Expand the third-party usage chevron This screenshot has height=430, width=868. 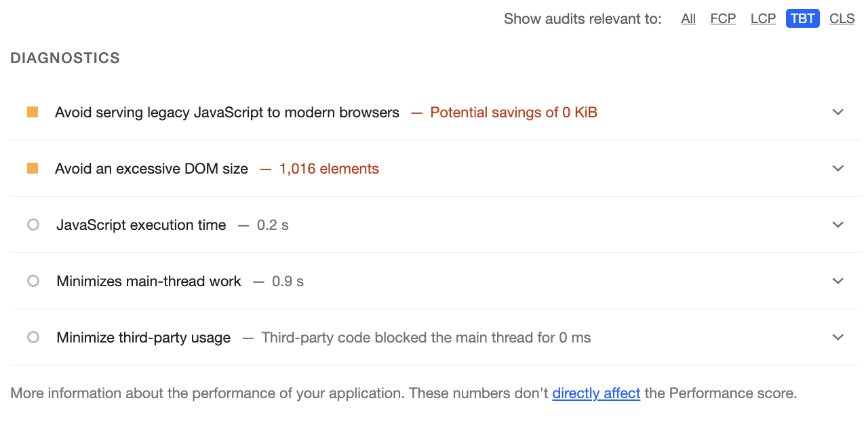(838, 337)
